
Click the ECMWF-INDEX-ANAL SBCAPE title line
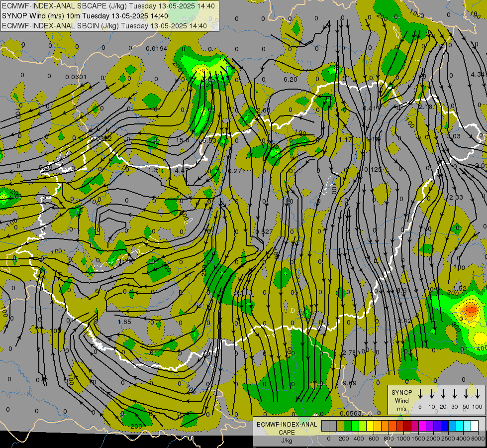point(108,6)
